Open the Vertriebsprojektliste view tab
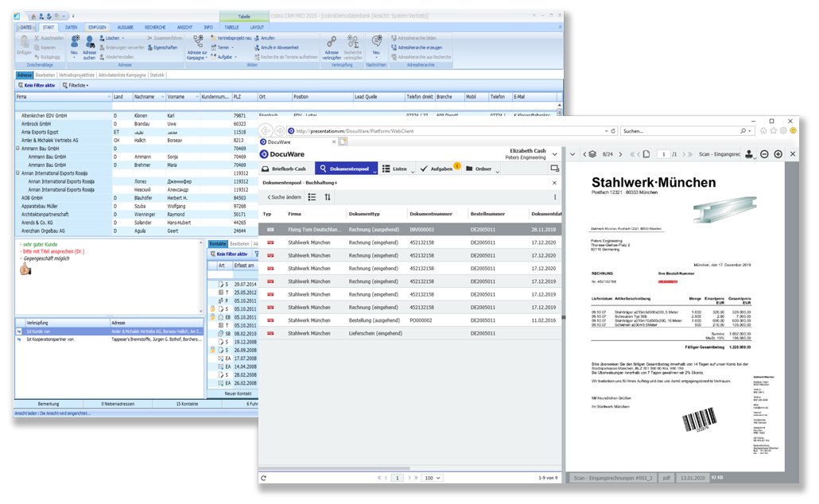The height and width of the screenshot is (504, 819). point(77,76)
